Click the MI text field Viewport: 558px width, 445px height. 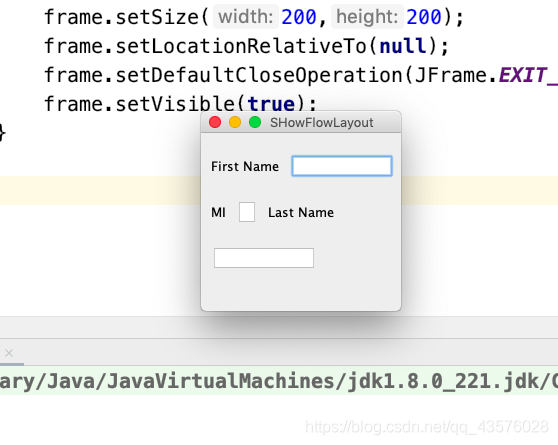[x=247, y=212]
